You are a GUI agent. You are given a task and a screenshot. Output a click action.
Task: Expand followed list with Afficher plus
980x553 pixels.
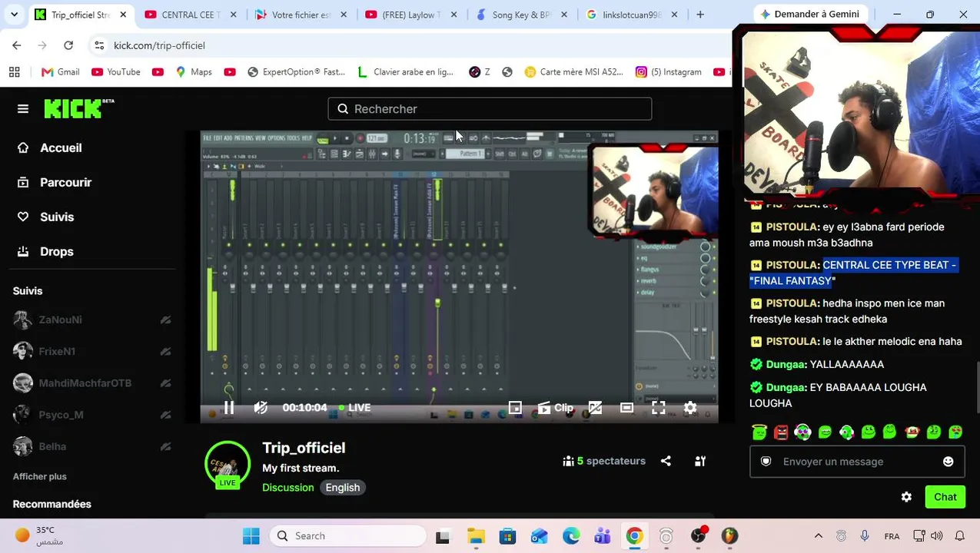coord(40,476)
